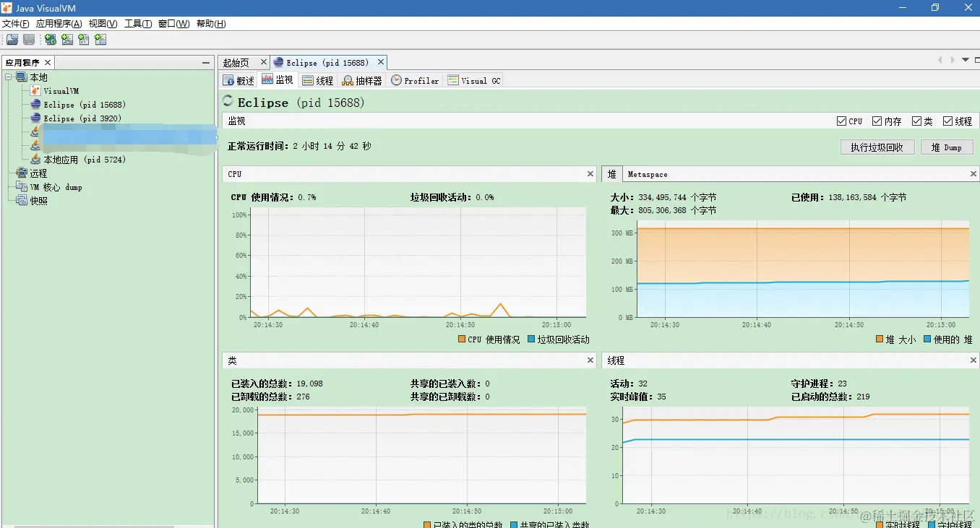Click the VM 核心 dump icon
The height and width of the screenshot is (528, 980).
pos(22,187)
